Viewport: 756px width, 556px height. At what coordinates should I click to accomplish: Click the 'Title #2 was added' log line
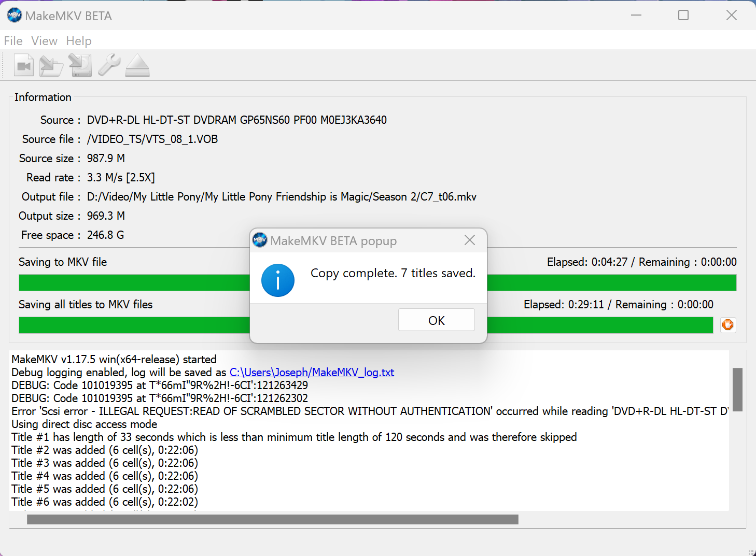[x=105, y=450]
